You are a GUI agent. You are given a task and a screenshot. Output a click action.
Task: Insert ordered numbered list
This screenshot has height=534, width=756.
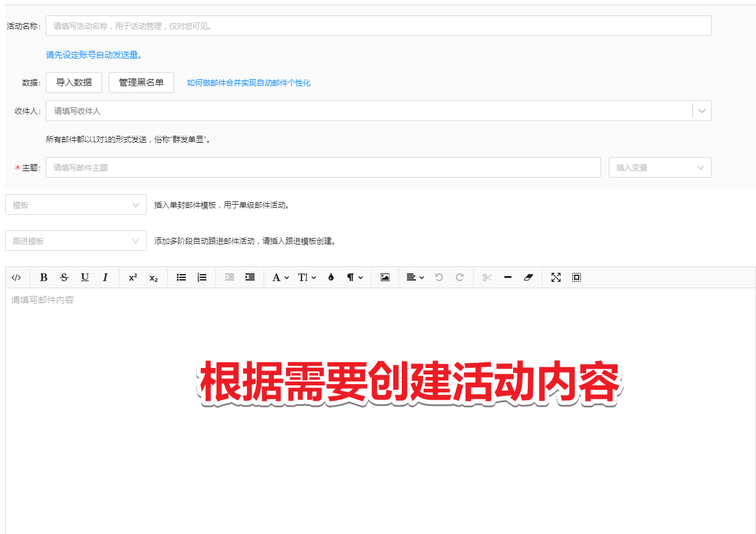(202, 277)
